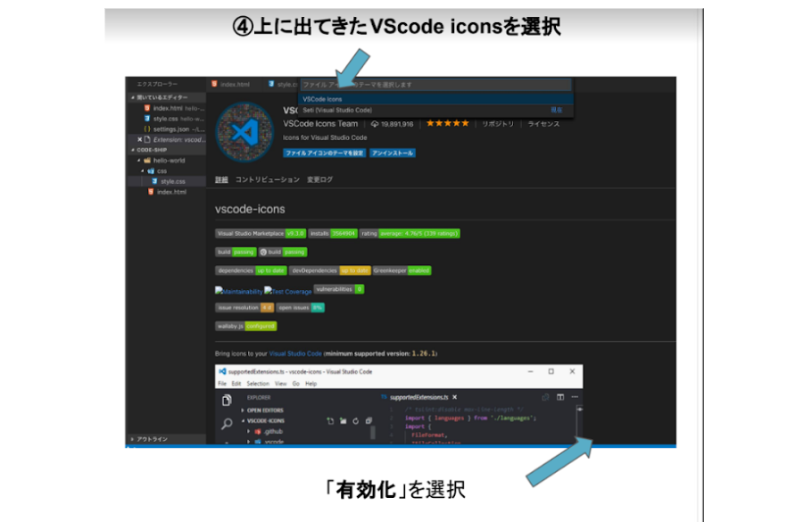The height and width of the screenshot is (522, 812).
Task: Click the refresh icon beside VSCODE-ICONS in embedded image
Action: pyautogui.click(x=356, y=421)
